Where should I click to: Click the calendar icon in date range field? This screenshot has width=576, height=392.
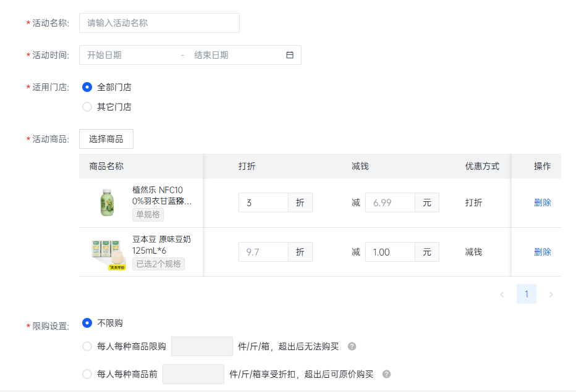pyautogui.click(x=289, y=55)
